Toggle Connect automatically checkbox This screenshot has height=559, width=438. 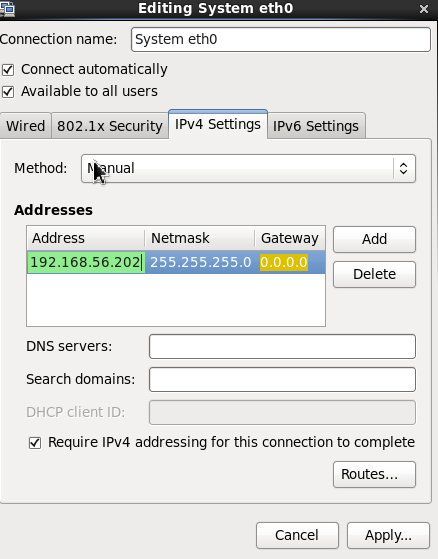8,70
